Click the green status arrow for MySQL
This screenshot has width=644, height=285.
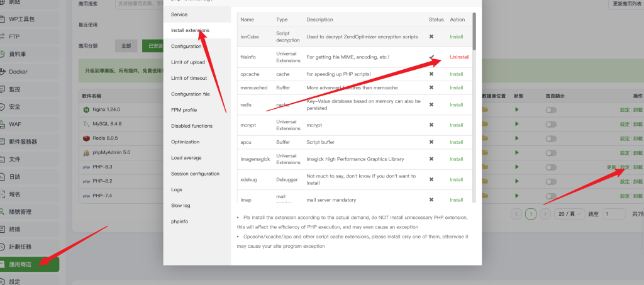(x=517, y=125)
